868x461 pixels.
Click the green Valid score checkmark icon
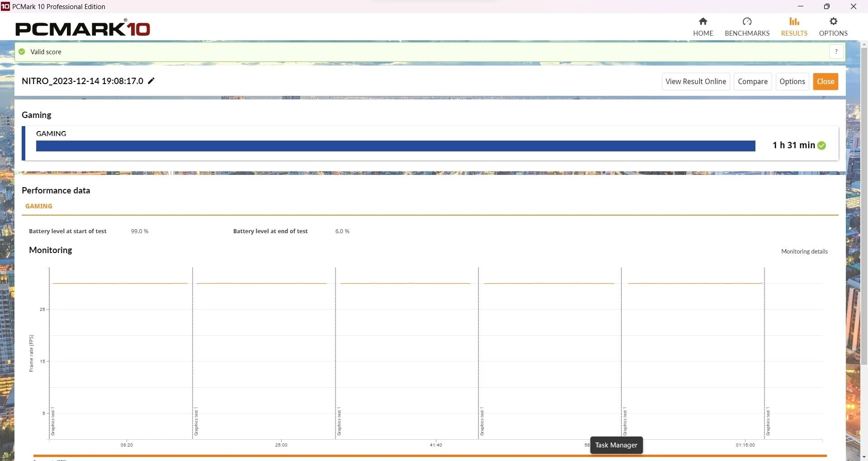(x=22, y=52)
